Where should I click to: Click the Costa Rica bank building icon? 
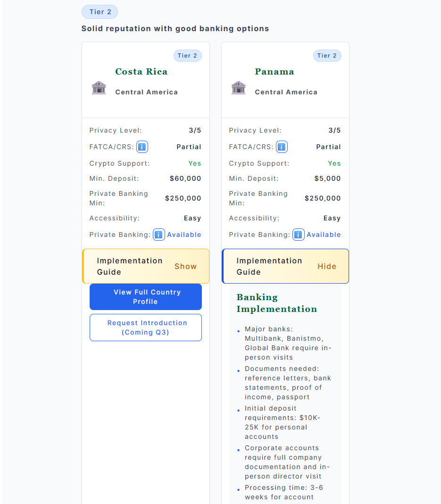tap(99, 87)
